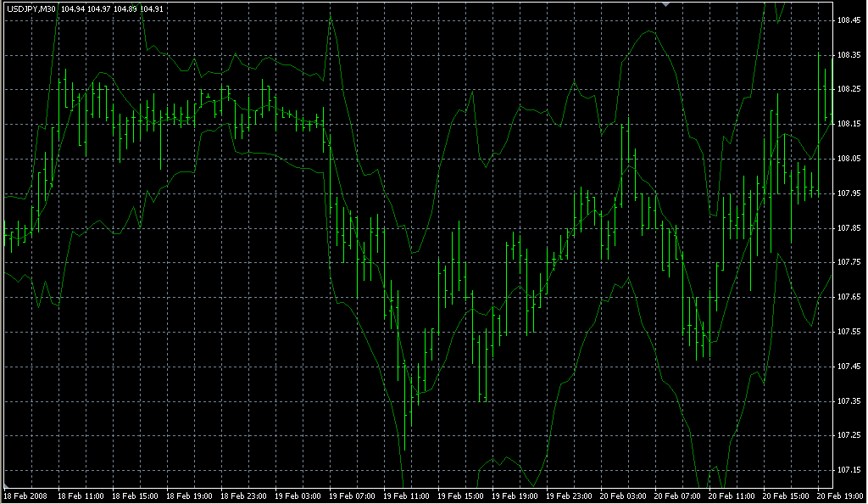Screen dimensions: 868x504
Task: Click the 20 Feb 11:00 time label
Action: [x=732, y=496]
